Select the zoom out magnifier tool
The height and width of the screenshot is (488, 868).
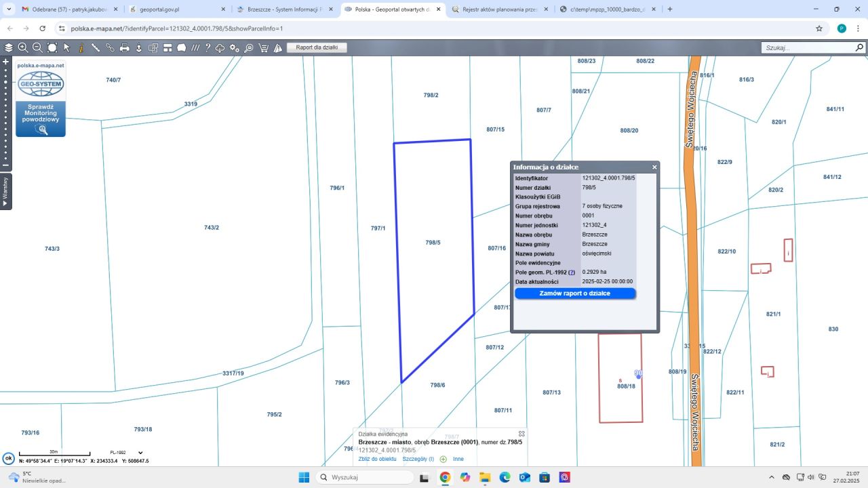click(x=37, y=47)
